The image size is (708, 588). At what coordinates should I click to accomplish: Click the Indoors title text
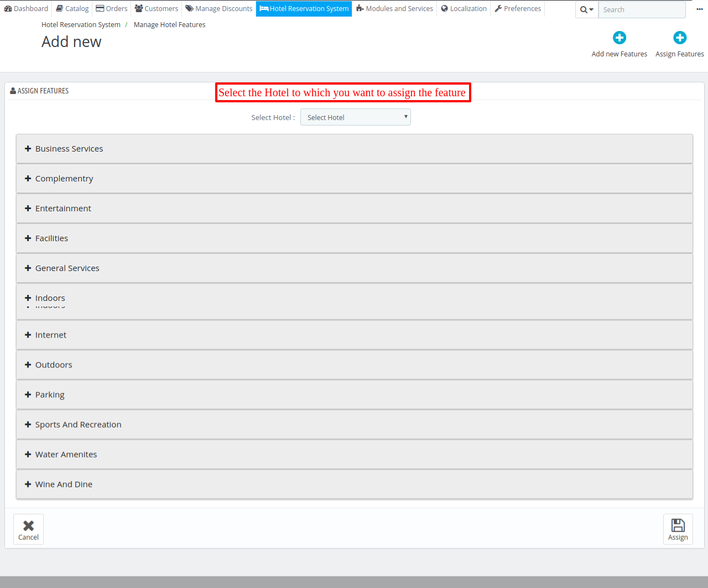tap(50, 298)
